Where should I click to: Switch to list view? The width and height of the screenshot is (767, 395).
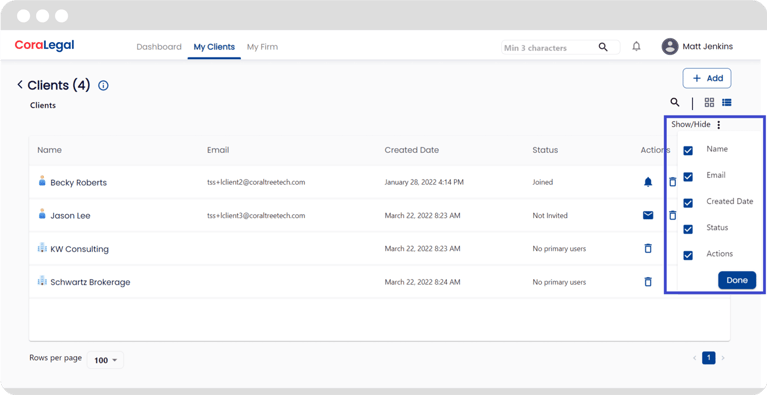(726, 103)
